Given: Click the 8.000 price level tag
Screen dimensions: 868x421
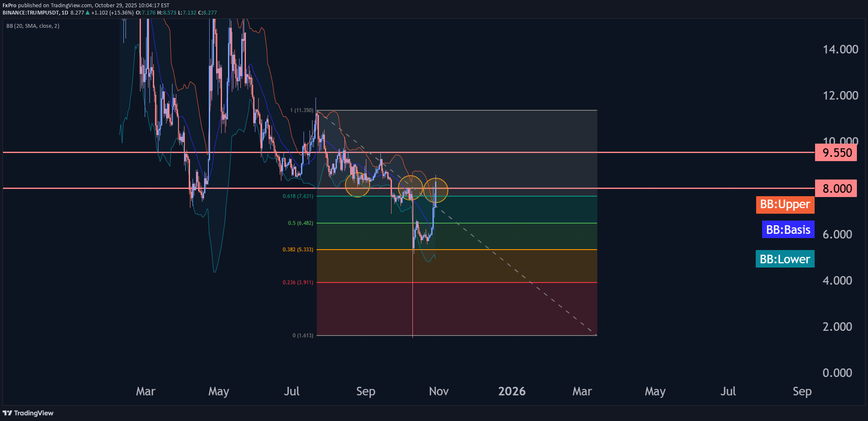Looking at the screenshot, I should pos(836,188).
